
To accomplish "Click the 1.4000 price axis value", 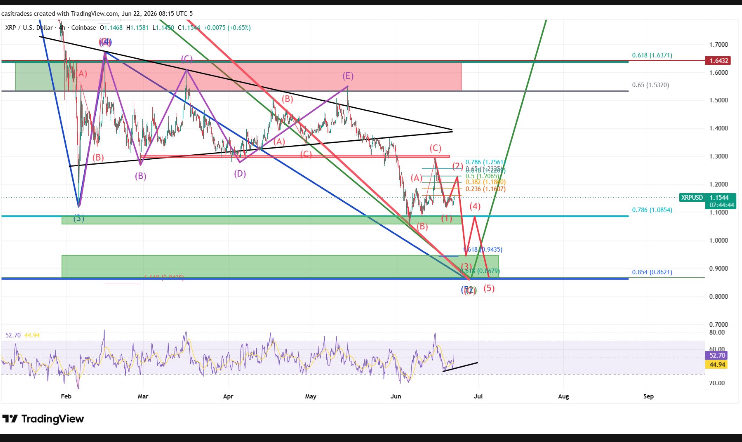I will point(718,129).
